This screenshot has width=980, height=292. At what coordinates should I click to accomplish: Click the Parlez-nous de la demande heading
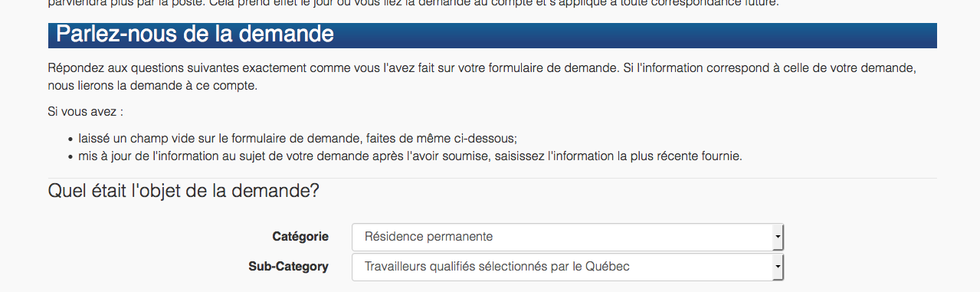[195, 34]
